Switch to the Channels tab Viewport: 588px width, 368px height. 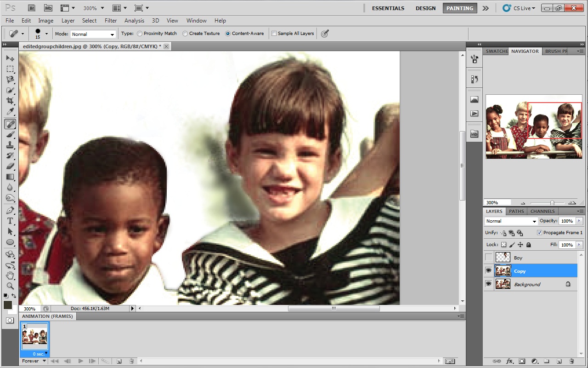pyautogui.click(x=543, y=211)
